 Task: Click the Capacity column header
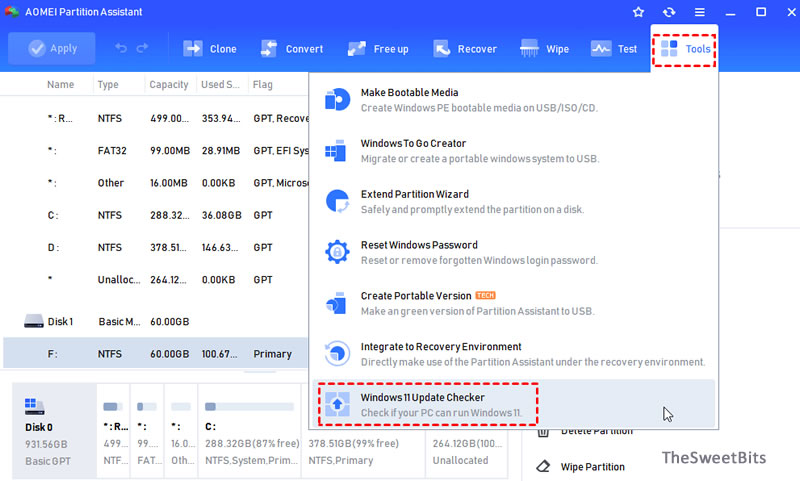(169, 85)
